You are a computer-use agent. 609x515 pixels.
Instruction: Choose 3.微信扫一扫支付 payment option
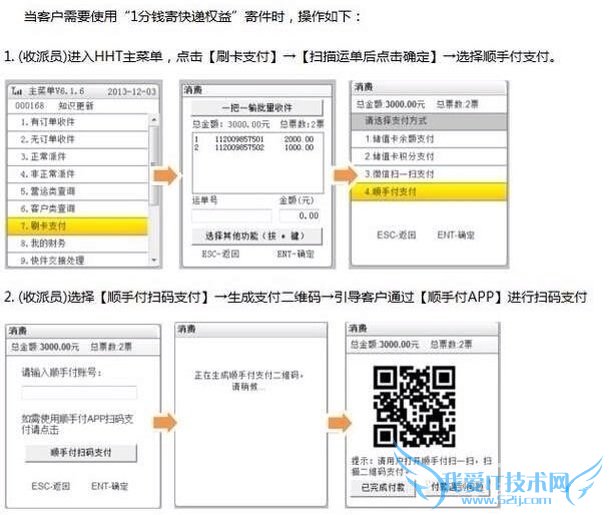pyautogui.click(x=429, y=174)
